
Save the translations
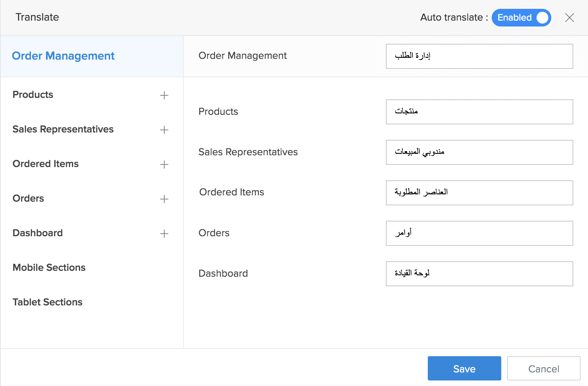(x=464, y=368)
